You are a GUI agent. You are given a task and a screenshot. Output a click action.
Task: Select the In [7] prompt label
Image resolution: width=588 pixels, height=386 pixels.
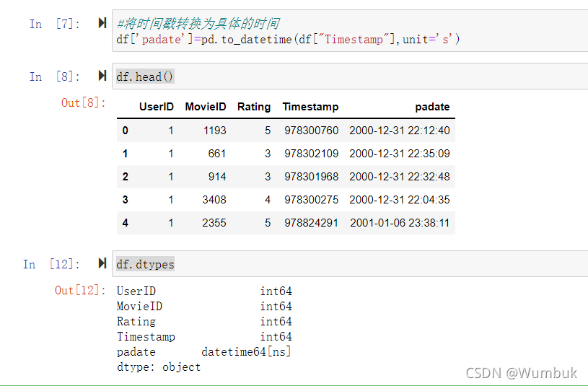tap(55, 24)
